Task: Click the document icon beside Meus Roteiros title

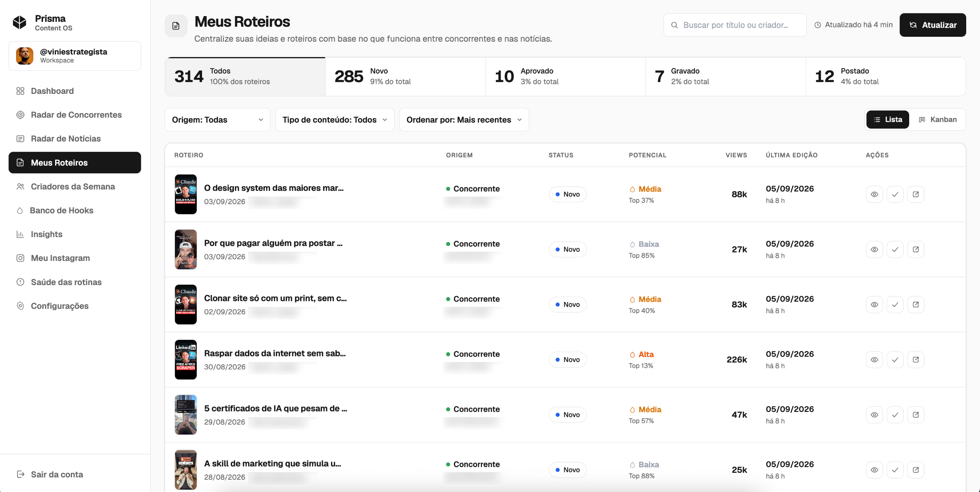Action: tap(176, 26)
